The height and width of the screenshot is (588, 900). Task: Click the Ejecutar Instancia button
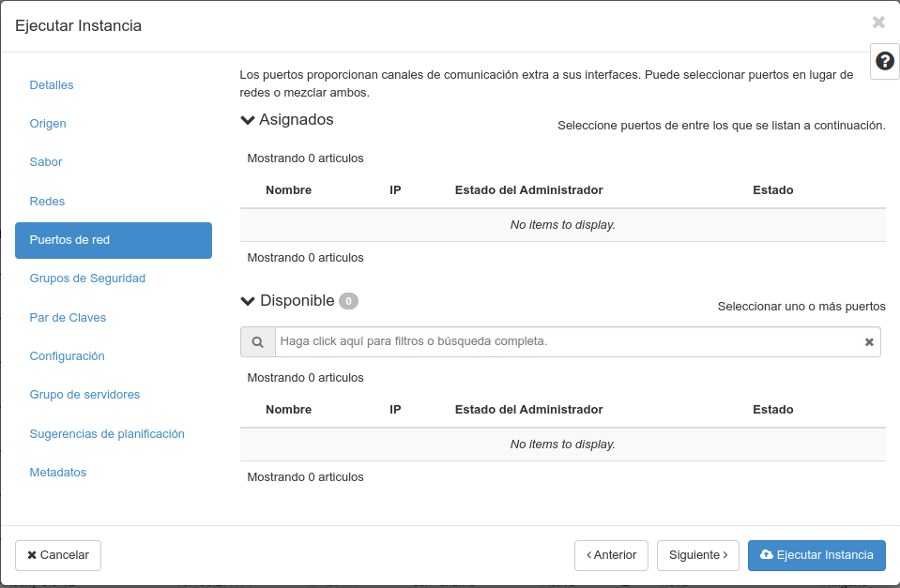pos(816,555)
